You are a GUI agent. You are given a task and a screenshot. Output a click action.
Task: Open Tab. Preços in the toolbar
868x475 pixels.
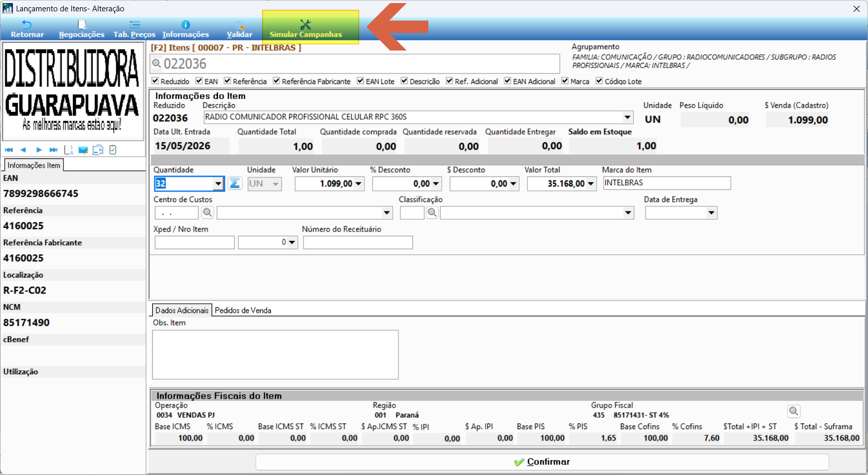click(x=134, y=29)
